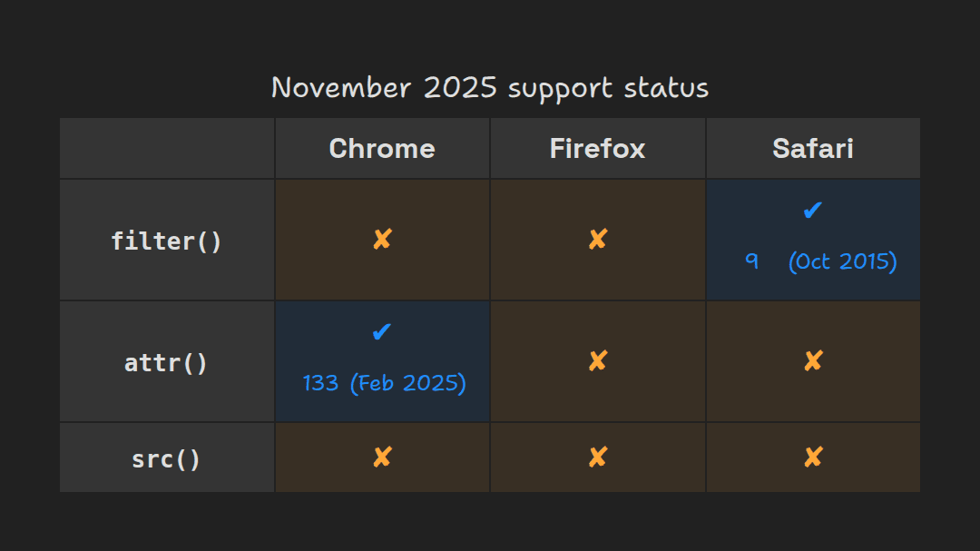The width and height of the screenshot is (980, 551).
Task: Click the "133 (Feb 2025)" version text
Action: click(384, 383)
